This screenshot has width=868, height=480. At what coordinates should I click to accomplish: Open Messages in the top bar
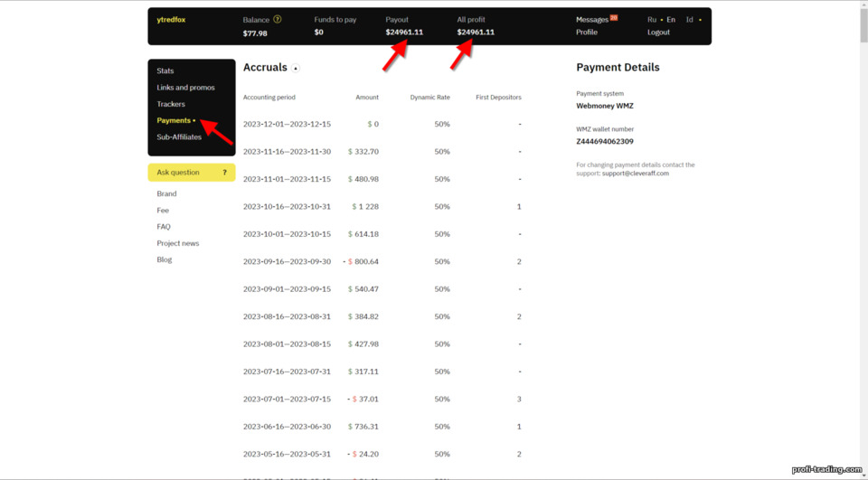click(591, 20)
